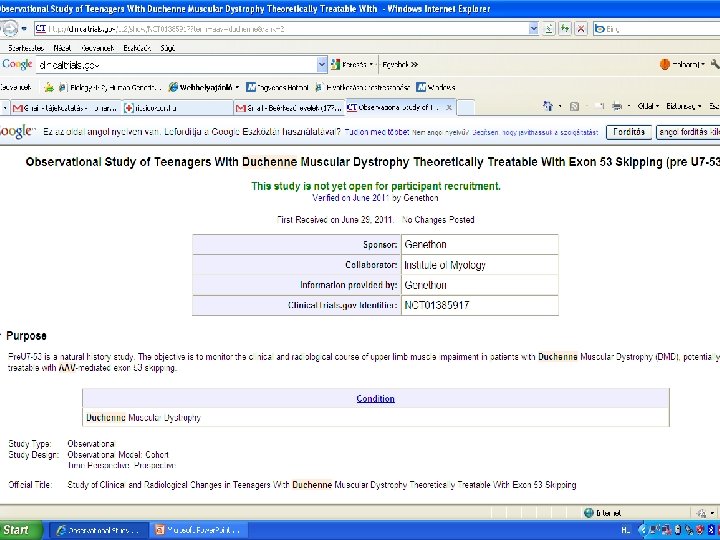Close the Observational Study tab
This screenshot has height=540, width=720.
click(449, 107)
